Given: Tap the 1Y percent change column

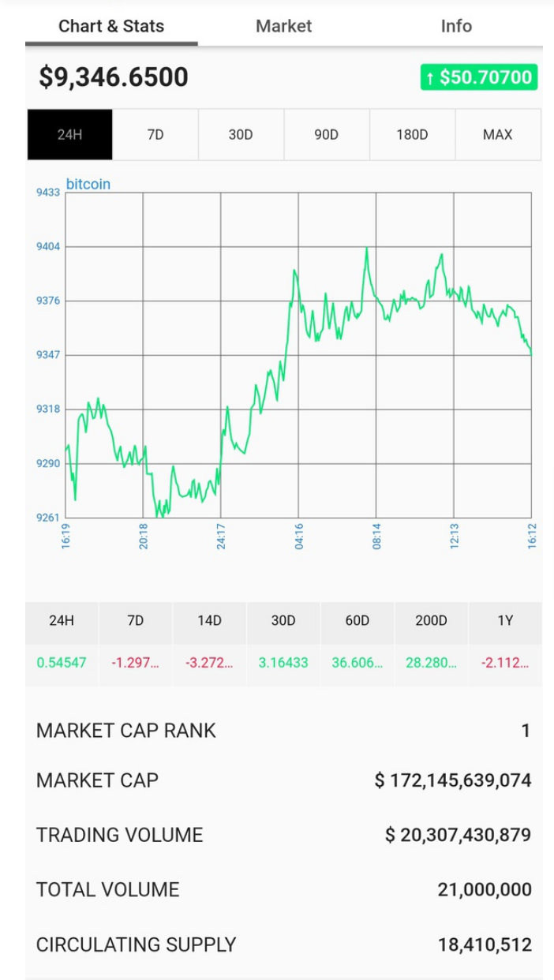Looking at the screenshot, I should (x=505, y=642).
